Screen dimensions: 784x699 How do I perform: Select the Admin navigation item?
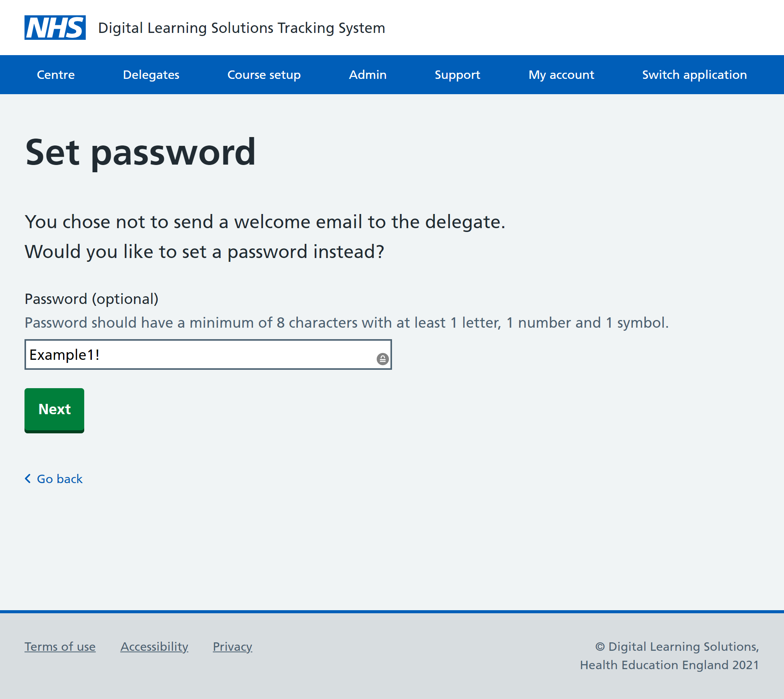(x=367, y=75)
